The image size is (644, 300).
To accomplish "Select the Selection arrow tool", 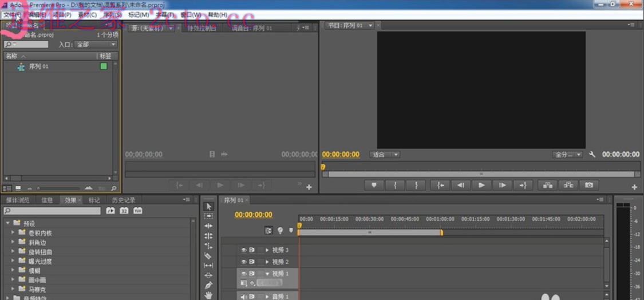I will (208, 206).
